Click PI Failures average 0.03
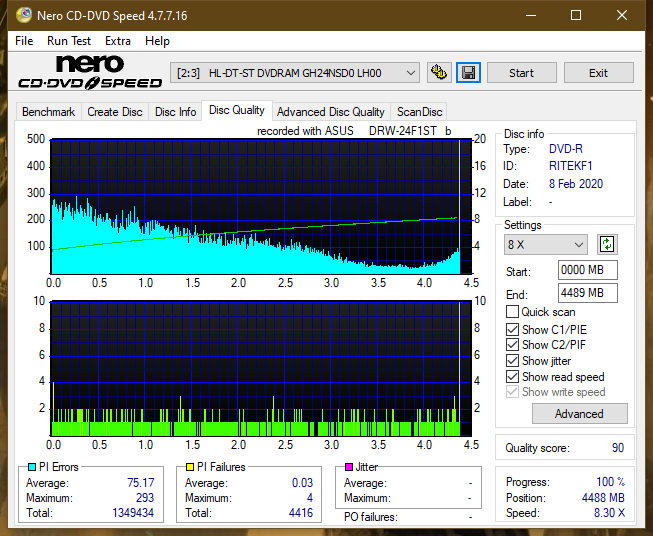Image resolution: width=653 pixels, height=536 pixels. (302, 483)
